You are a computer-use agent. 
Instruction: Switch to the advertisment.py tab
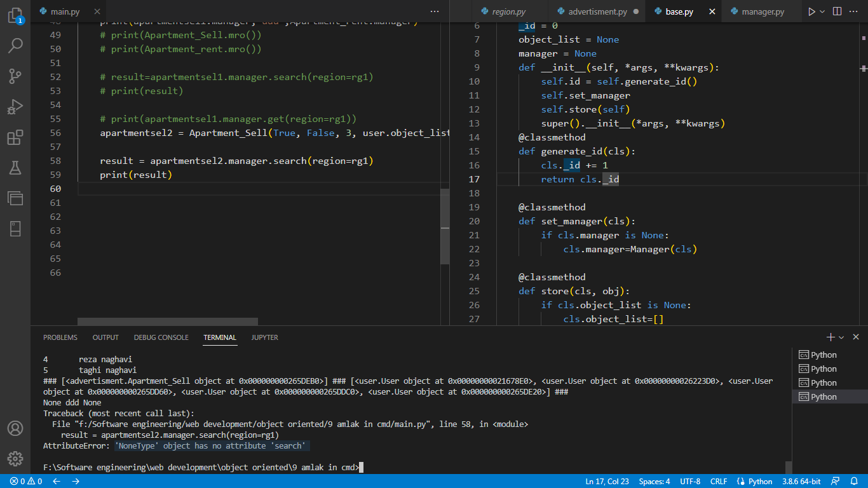(597, 11)
